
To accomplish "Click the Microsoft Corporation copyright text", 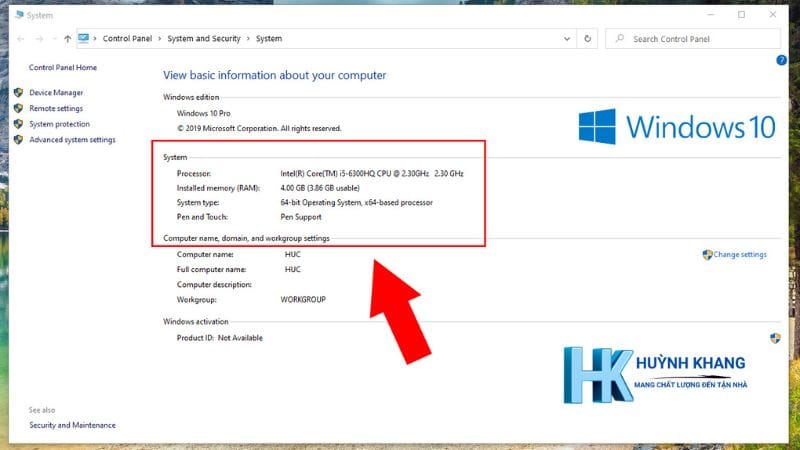I will click(259, 129).
